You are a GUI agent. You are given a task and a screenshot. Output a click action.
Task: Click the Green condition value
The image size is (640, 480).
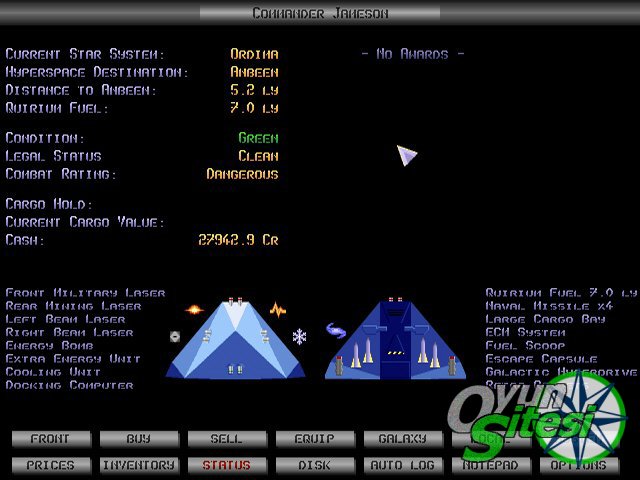coord(258,138)
